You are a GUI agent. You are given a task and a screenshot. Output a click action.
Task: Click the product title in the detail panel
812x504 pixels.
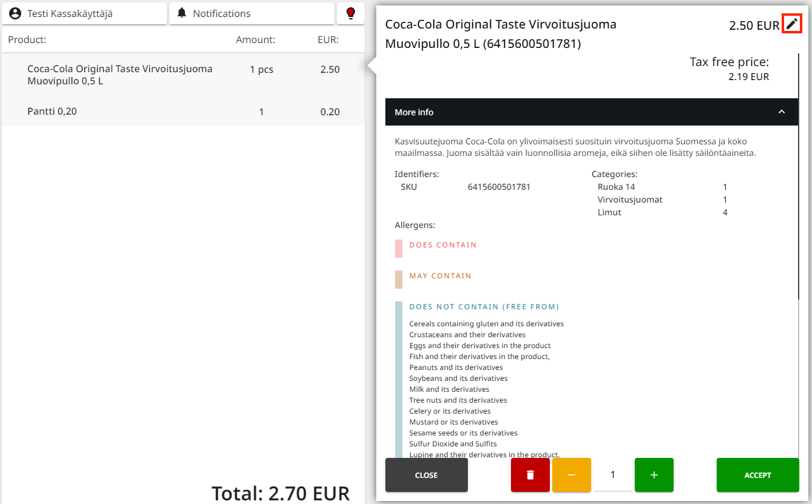click(x=501, y=34)
